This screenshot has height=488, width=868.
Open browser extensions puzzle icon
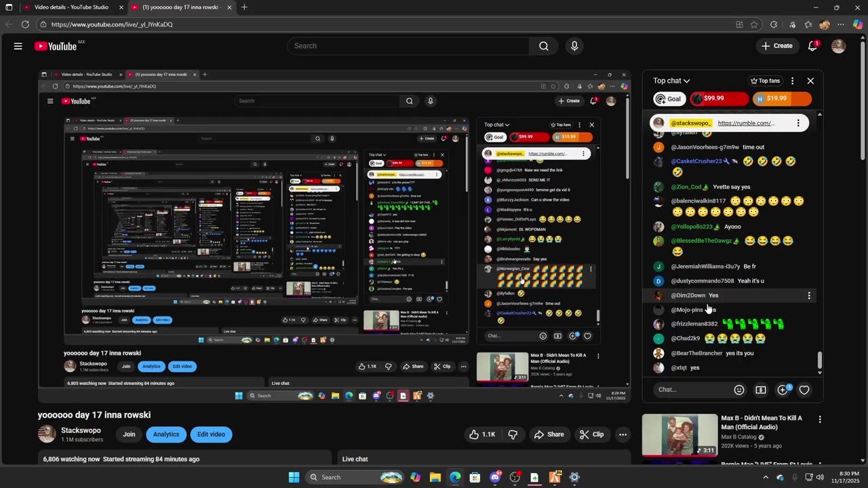[x=774, y=24]
